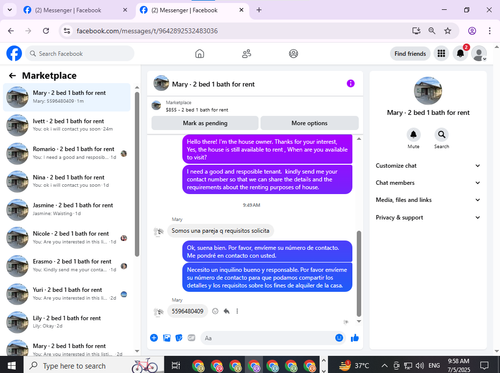Image resolution: width=500 pixels, height=373 pixels.
Task: Click the More options button
Action: click(x=309, y=123)
